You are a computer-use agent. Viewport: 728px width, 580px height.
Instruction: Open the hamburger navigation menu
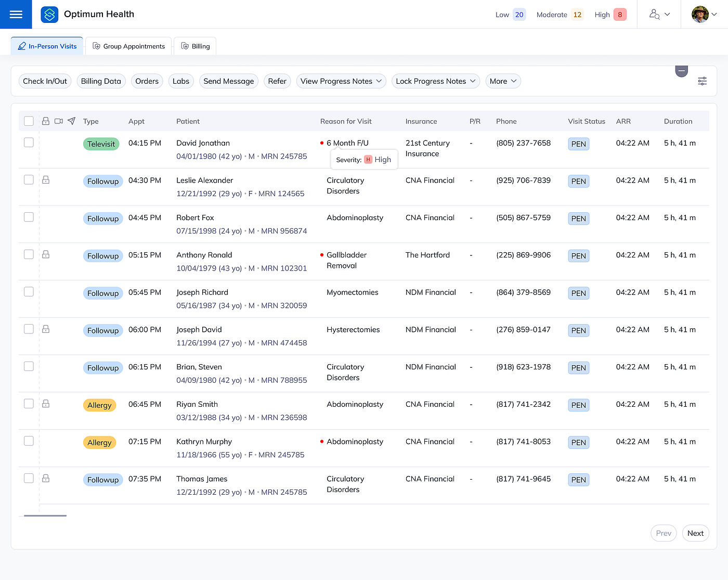16,15
